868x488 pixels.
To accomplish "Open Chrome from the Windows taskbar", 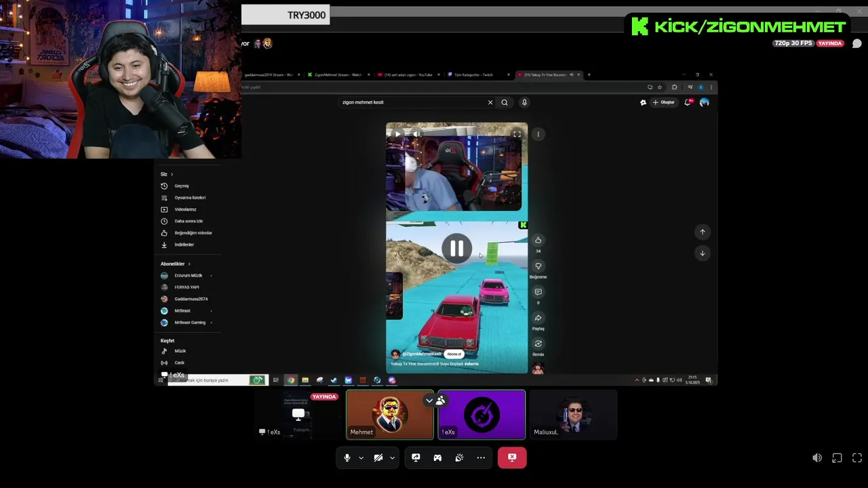I will tap(291, 380).
